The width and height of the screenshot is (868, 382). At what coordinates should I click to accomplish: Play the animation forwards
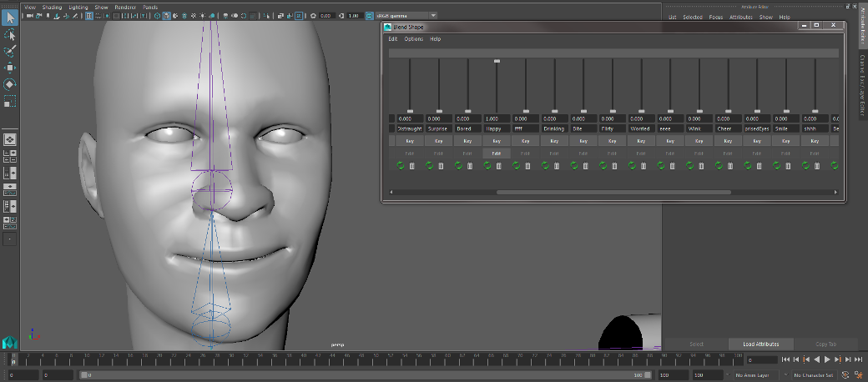[826, 359]
